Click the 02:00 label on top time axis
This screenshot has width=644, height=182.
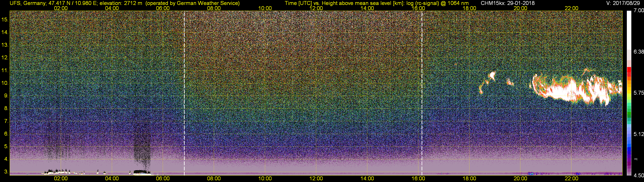[x=61, y=8]
